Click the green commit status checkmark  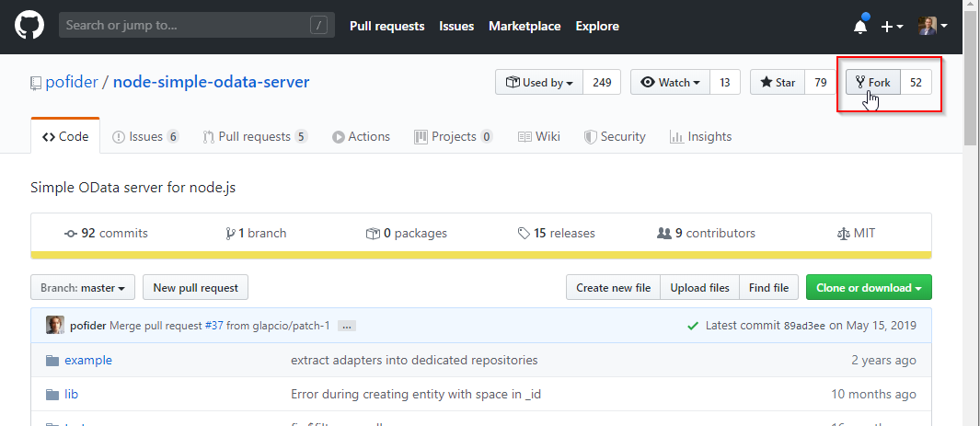coord(692,326)
